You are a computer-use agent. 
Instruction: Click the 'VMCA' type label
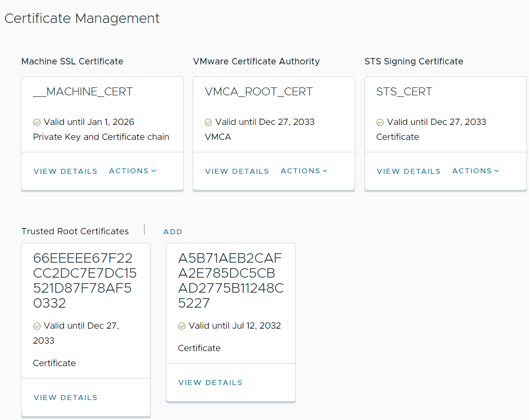click(x=218, y=137)
